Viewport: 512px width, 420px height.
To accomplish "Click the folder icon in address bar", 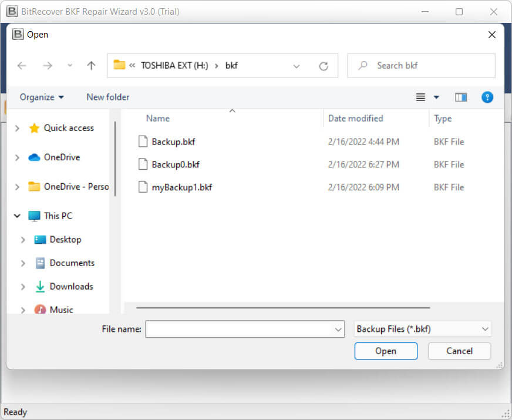I will pyautogui.click(x=119, y=65).
